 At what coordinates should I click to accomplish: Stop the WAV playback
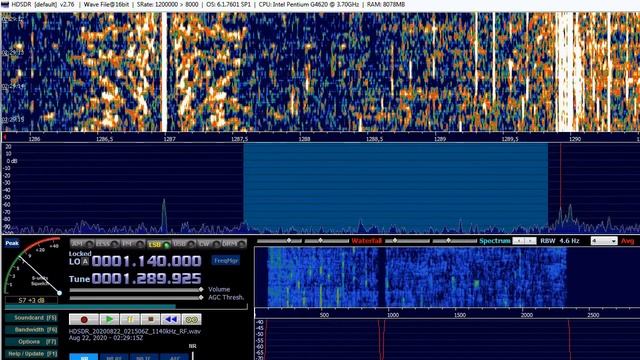point(150,319)
